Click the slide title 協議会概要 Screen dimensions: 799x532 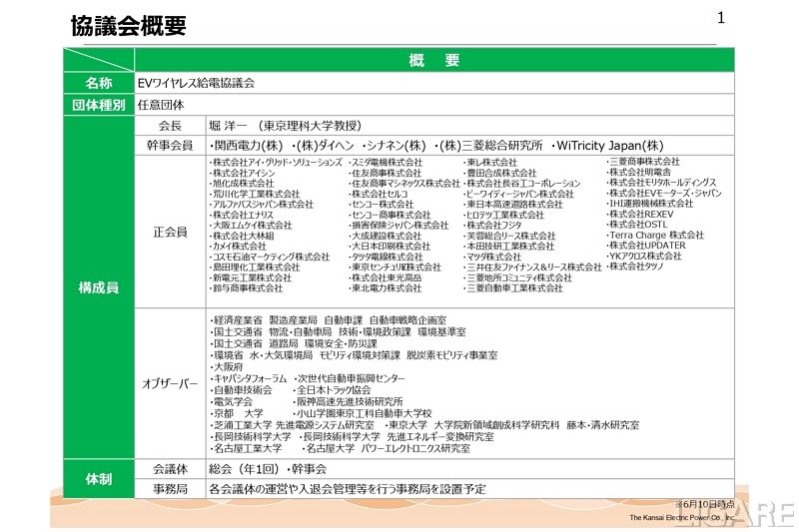(128, 27)
